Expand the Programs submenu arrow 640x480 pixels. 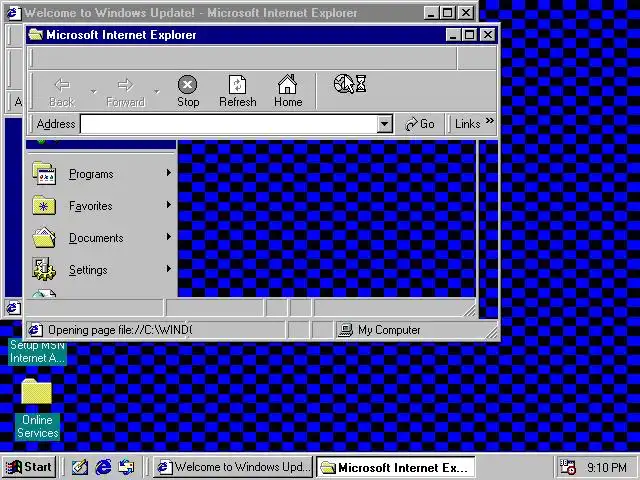[x=169, y=173]
